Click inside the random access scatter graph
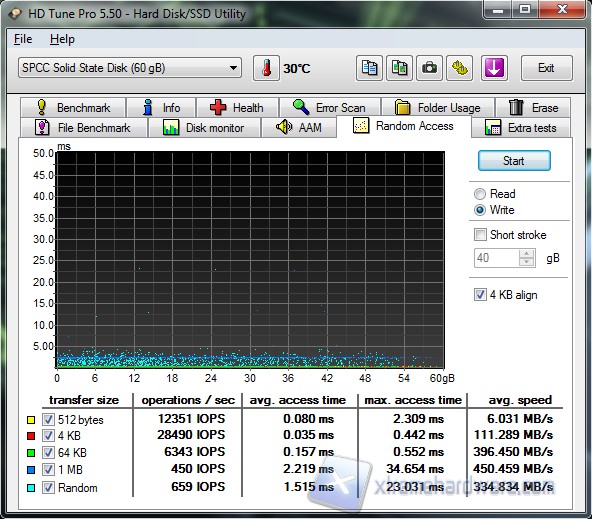The image size is (592, 519). pyautogui.click(x=250, y=260)
